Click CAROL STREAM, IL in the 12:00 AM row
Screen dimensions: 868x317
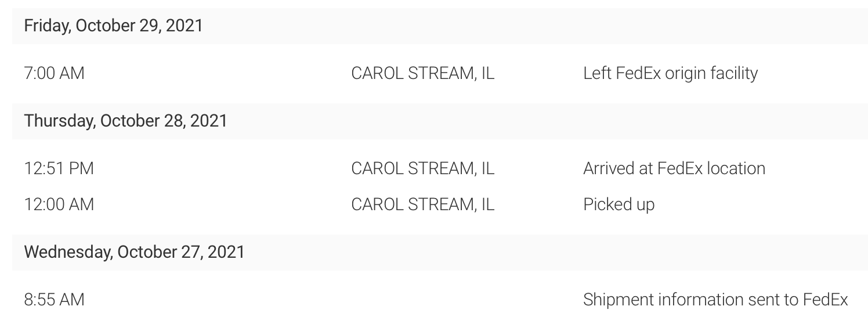click(x=422, y=205)
